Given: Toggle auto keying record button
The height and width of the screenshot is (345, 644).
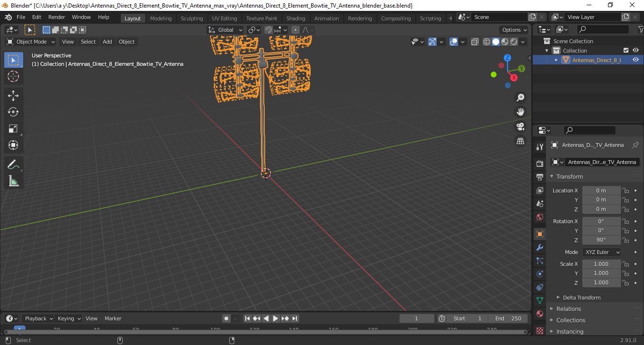Looking at the screenshot, I should (x=226, y=318).
